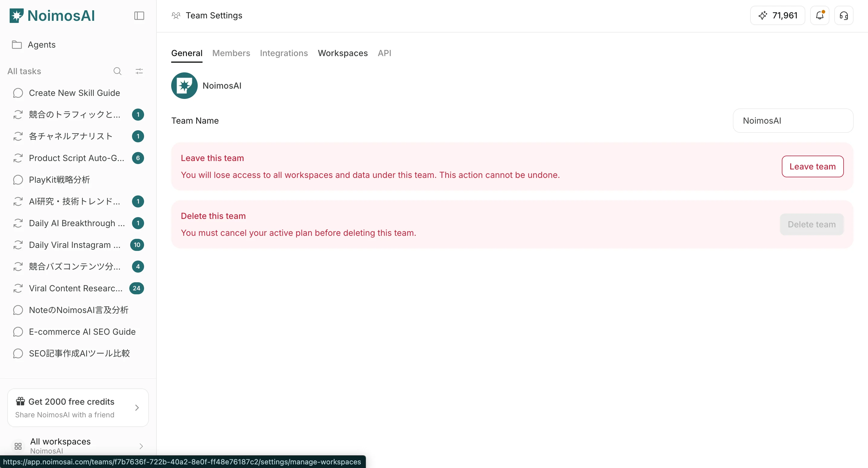The height and width of the screenshot is (468, 868).
Task: Click badge 10 on Daily Viral Instagram
Action: 137,245
